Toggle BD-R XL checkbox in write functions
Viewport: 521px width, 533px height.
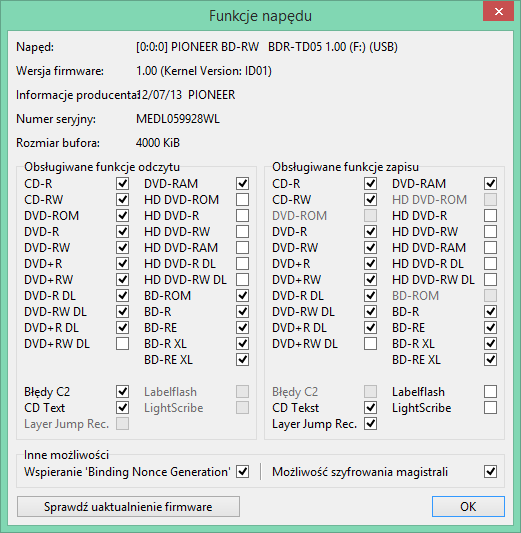coord(490,343)
